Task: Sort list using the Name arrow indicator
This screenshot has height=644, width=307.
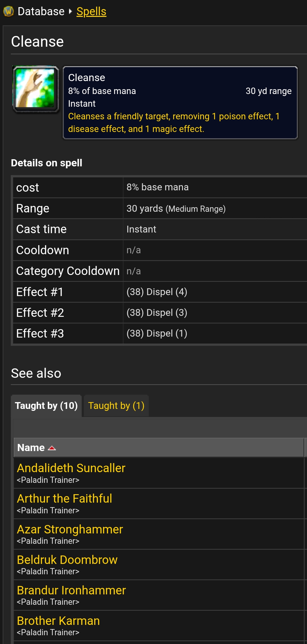Action: (x=52, y=448)
